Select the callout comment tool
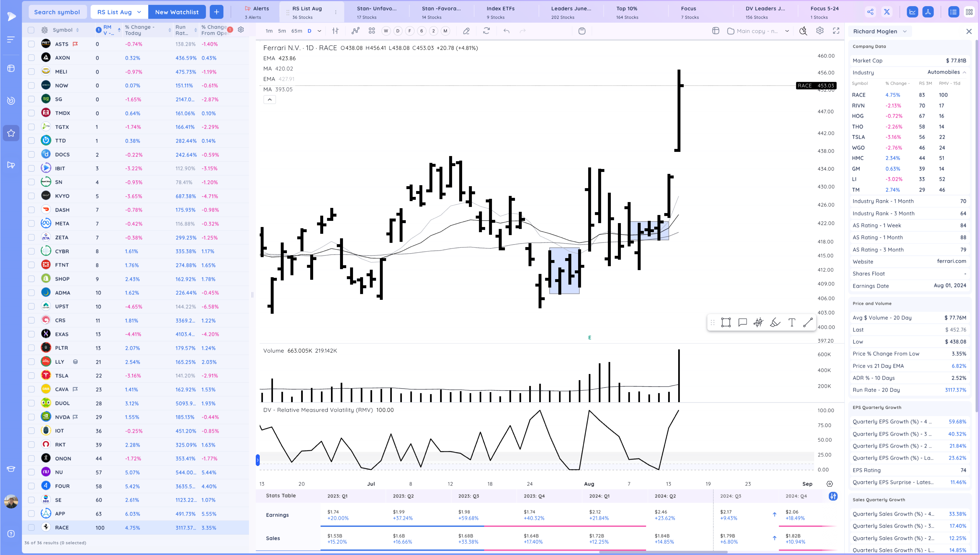This screenshot has width=980, height=555. point(742,323)
